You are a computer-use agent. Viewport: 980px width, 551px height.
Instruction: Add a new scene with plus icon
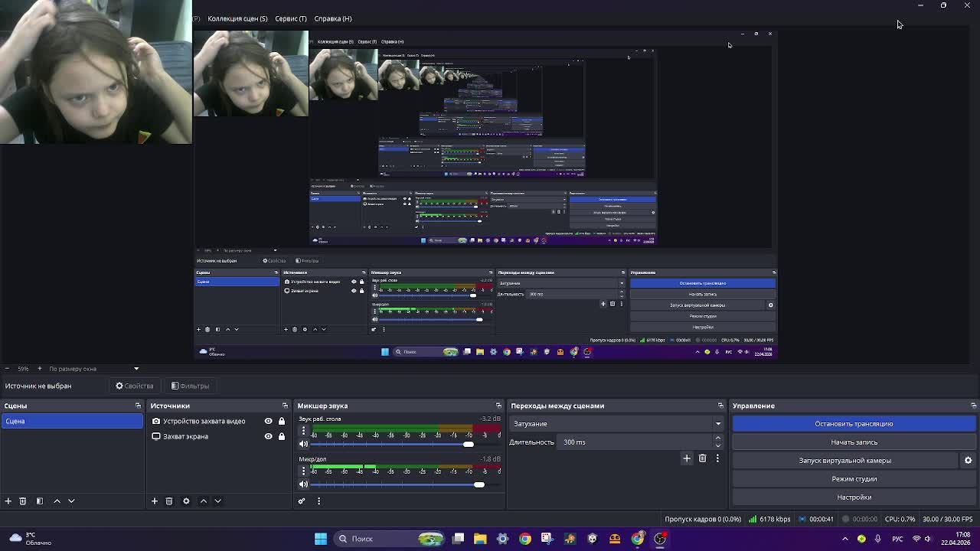click(x=8, y=501)
